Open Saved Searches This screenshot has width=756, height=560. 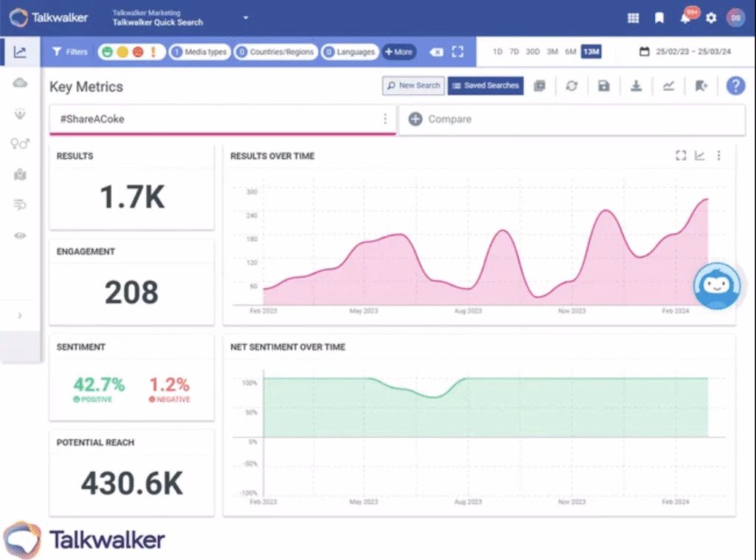(485, 86)
